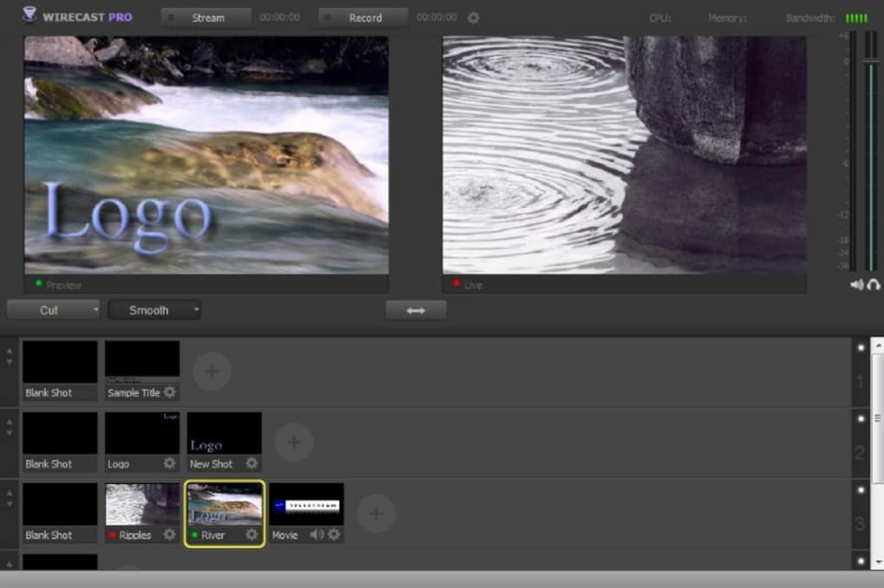Open output settings gear next to Record timer
Image resolution: width=884 pixels, height=588 pixels.
click(473, 18)
